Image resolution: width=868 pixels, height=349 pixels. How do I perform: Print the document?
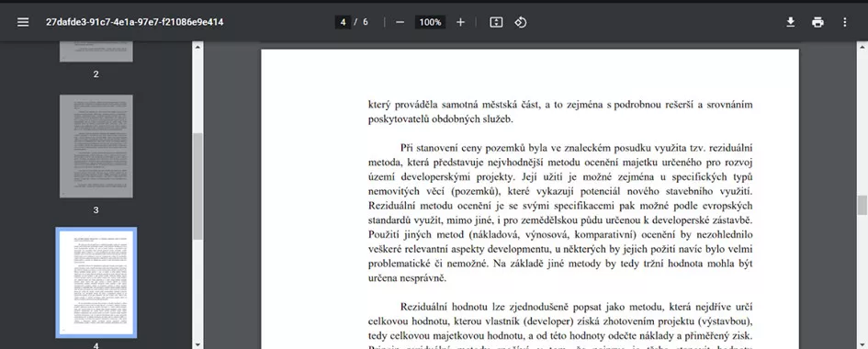coord(817,22)
